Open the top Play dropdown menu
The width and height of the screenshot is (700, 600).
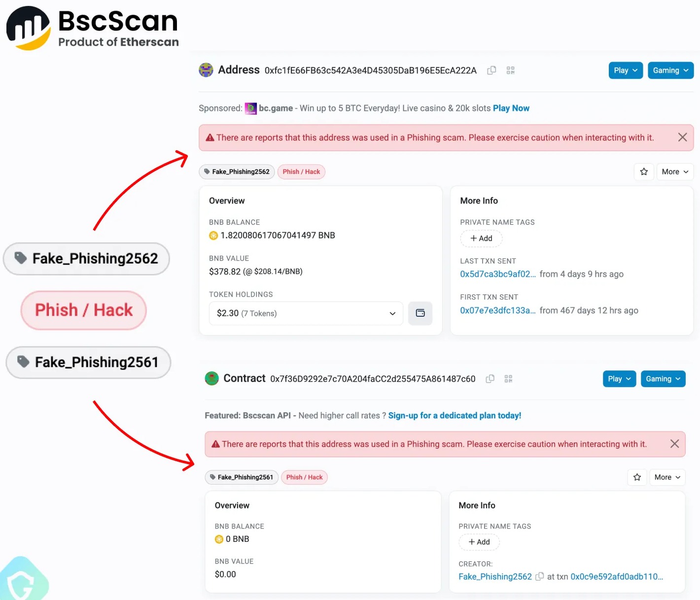625,70
